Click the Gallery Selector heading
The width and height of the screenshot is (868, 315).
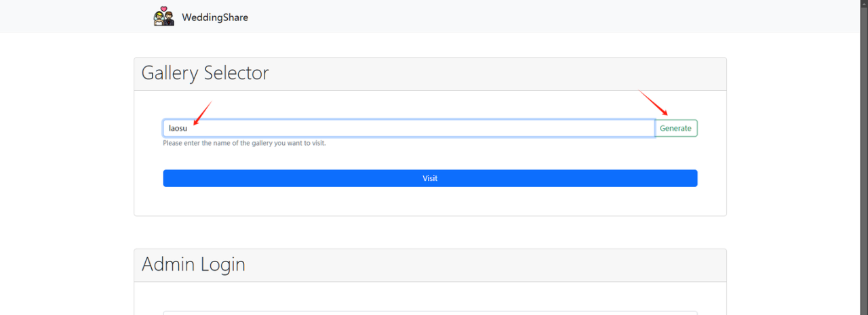[x=205, y=73]
